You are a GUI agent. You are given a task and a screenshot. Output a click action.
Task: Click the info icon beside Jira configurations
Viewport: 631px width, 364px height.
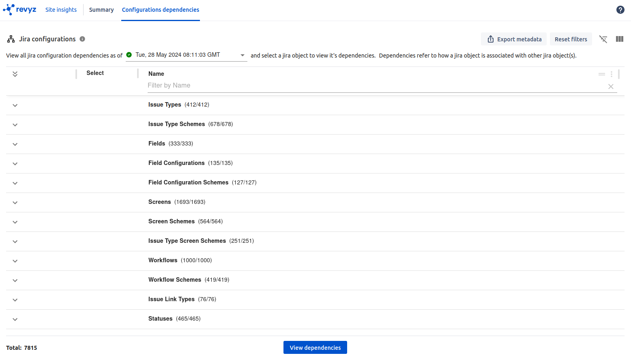[82, 39]
